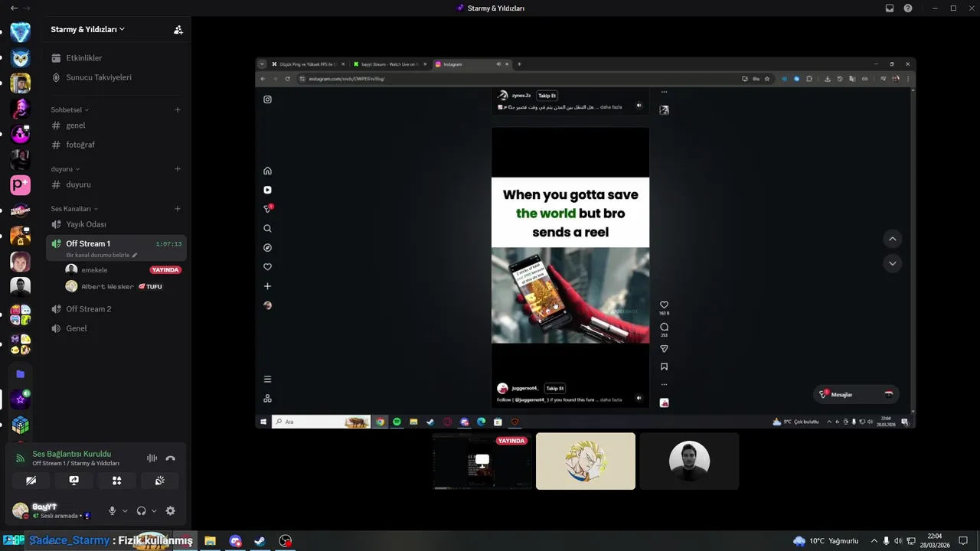980x551 pixels.
Task: Collapse the Ses Kanalları category
Action: (74, 209)
